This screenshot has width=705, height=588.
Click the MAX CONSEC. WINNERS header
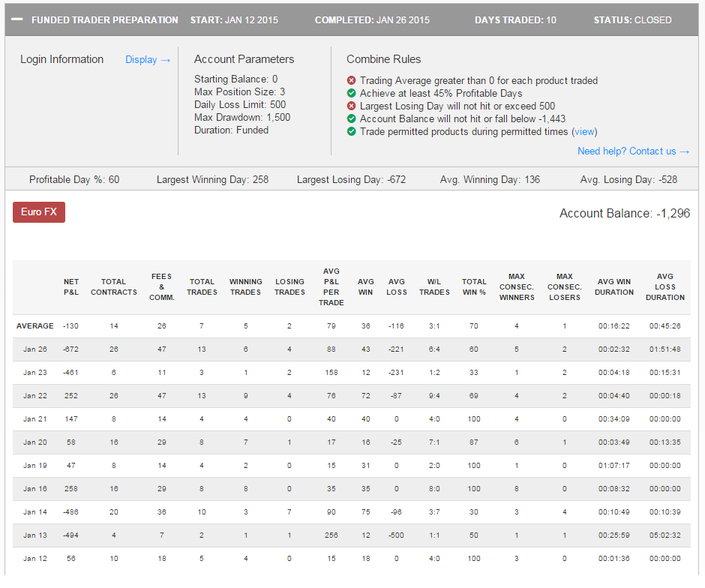click(x=517, y=286)
